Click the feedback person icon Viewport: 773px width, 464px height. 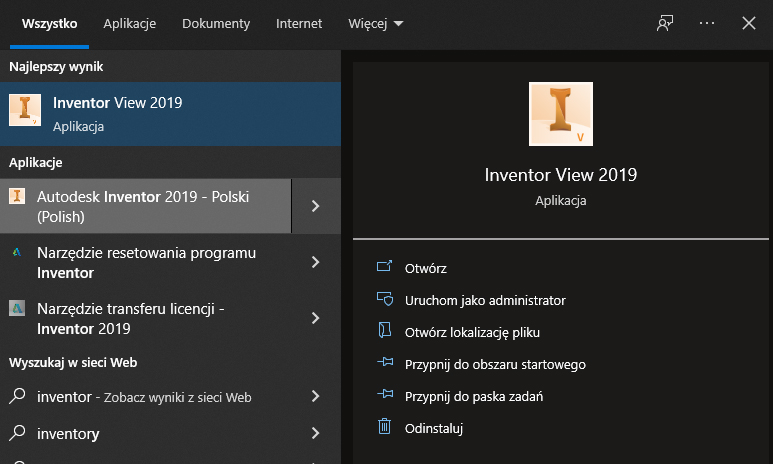click(665, 23)
